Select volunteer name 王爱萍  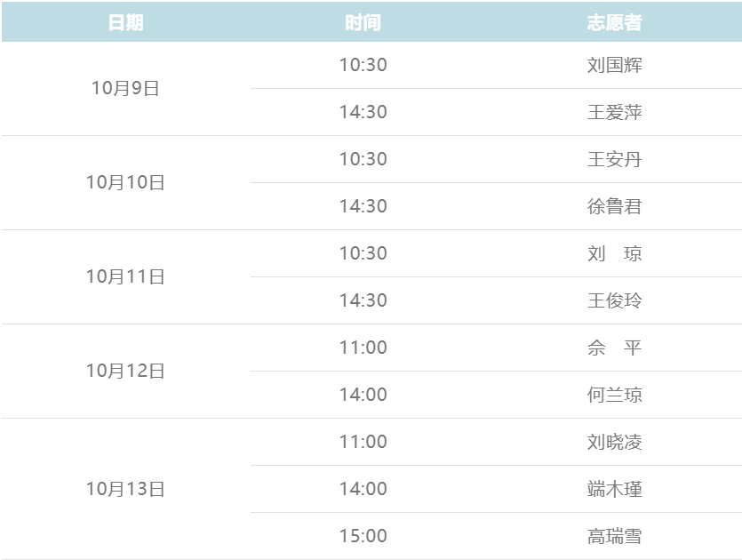[614, 113]
